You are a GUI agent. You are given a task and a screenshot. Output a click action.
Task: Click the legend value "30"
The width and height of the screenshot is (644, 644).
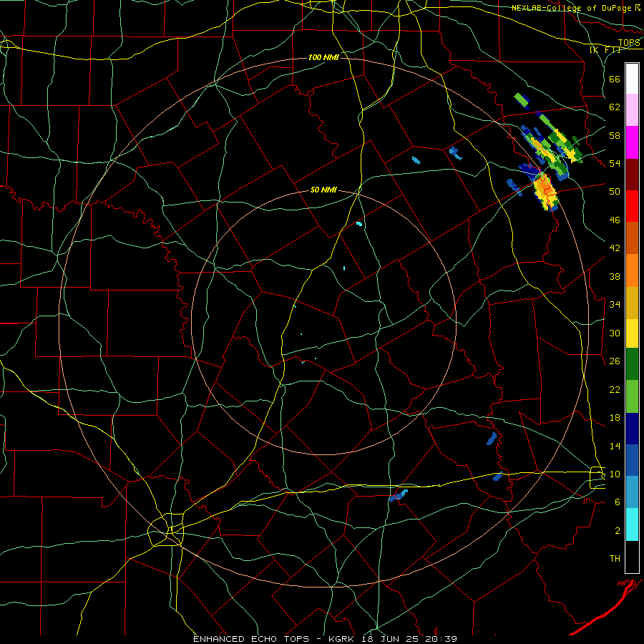(615, 333)
